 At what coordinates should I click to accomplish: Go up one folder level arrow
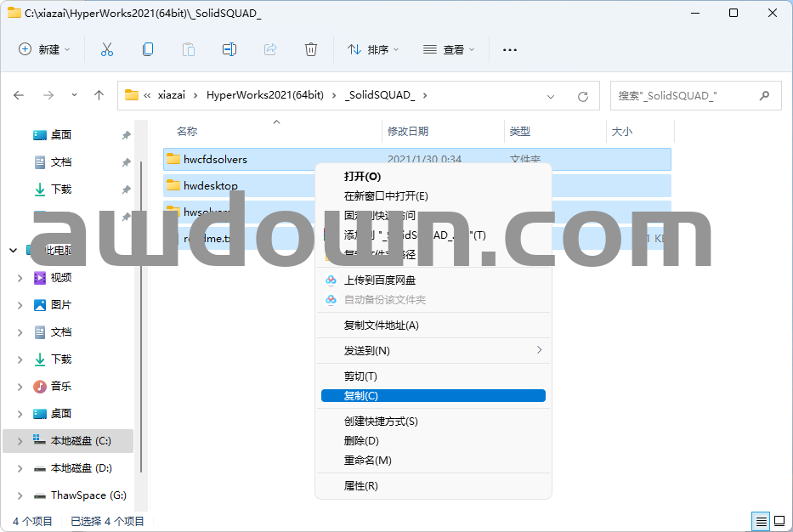[99, 95]
